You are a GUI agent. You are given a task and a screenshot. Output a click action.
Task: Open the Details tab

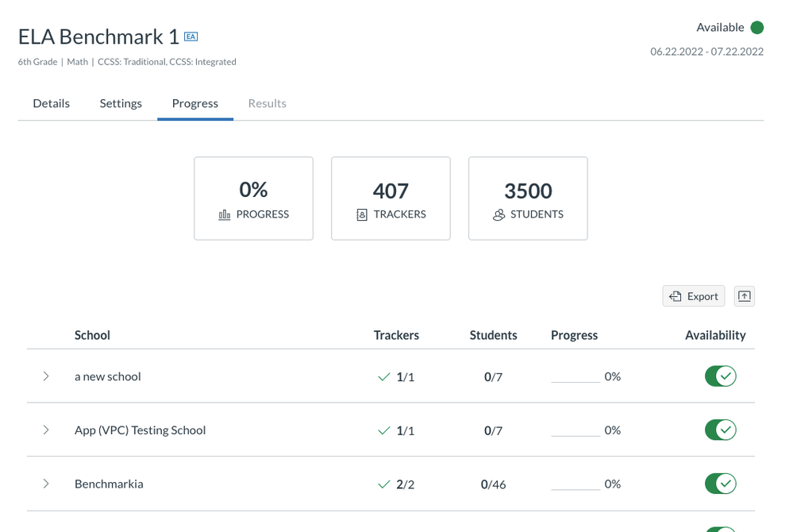tap(51, 103)
